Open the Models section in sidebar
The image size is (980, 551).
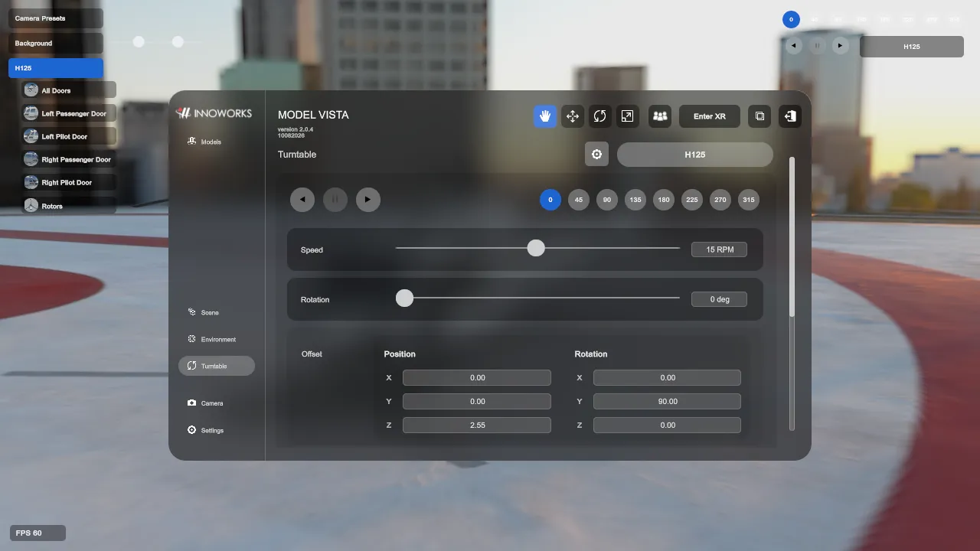pyautogui.click(x=204, y=142)
